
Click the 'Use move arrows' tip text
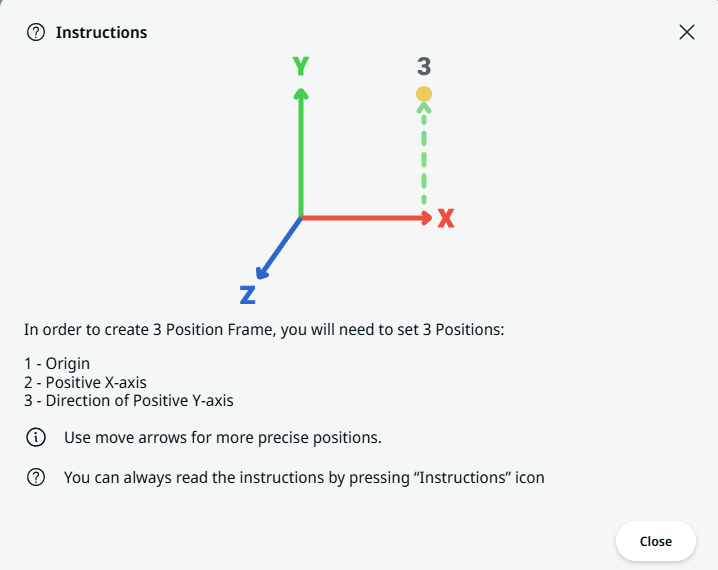coord(223,437)
